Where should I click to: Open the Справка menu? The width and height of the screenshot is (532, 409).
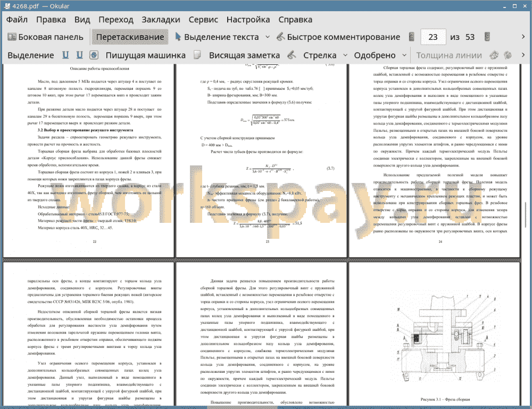(x=295, y=20)
